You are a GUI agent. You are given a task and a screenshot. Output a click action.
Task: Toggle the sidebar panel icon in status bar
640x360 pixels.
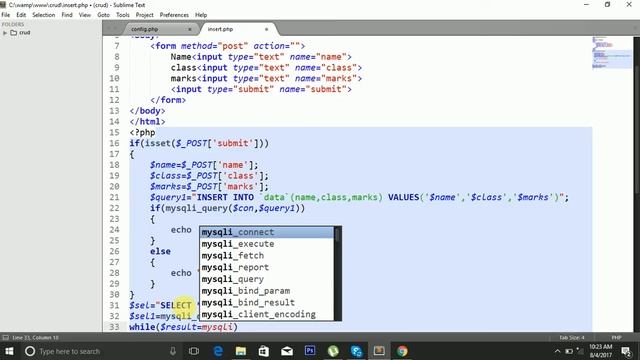click(x=5, y=338)
